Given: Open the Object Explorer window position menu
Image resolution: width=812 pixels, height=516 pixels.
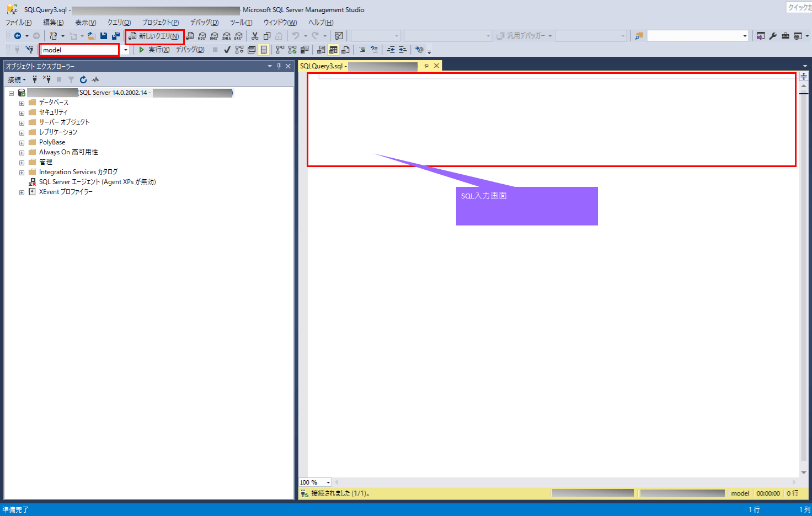Looking at the screenshot, I should (270, 66).
